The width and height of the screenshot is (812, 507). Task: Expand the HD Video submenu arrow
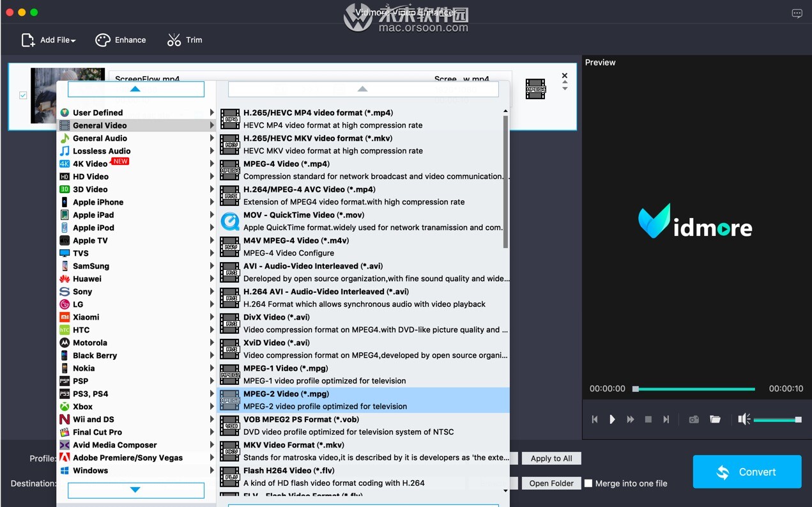click(212, 176)
